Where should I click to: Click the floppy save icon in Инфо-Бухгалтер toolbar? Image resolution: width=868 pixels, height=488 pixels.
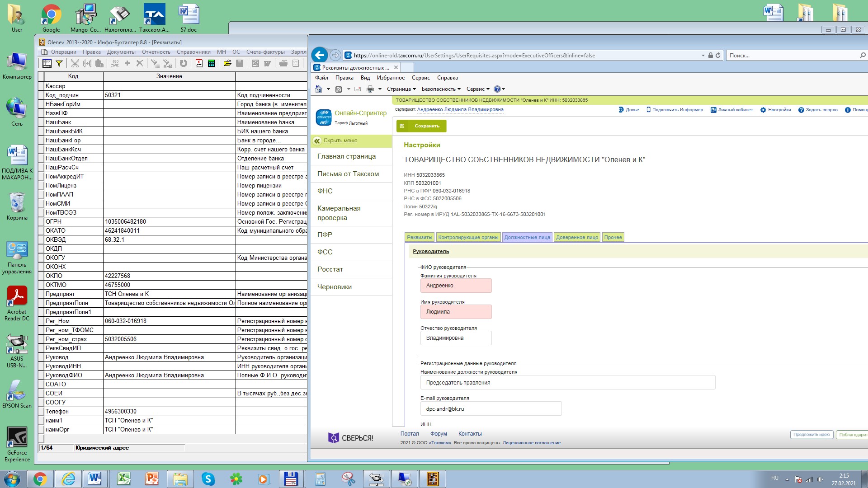(240, 63)
